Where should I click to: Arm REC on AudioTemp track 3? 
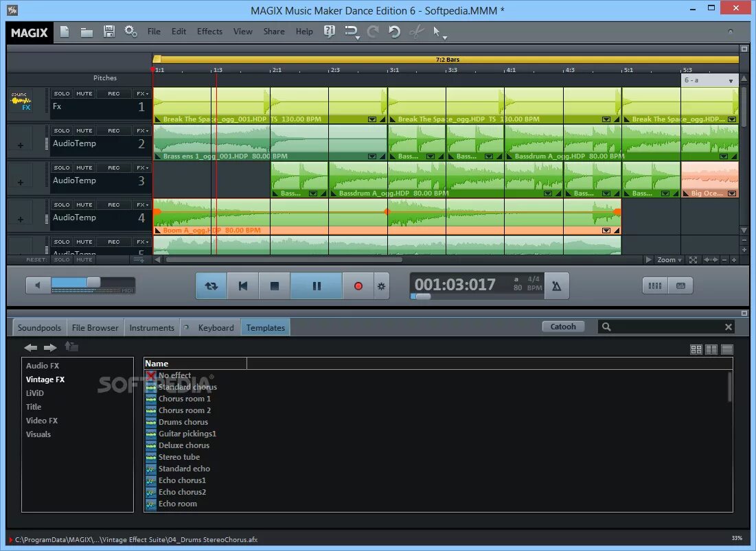pyautogui.click(x=114, y=167)
